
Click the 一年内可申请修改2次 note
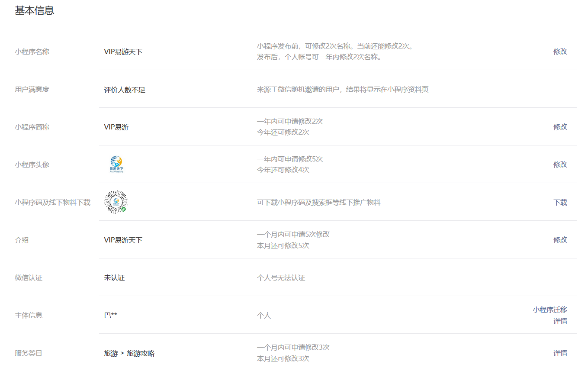[x=290, y=121]
